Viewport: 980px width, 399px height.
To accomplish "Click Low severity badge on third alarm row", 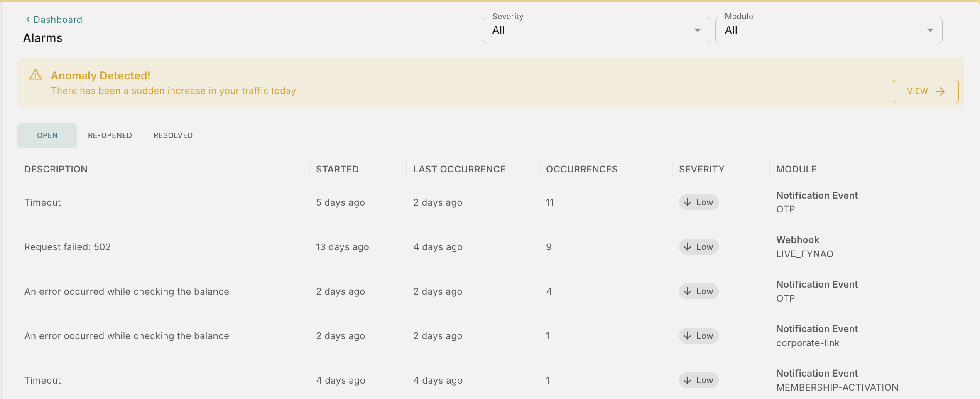I will (x=699, y=291).
